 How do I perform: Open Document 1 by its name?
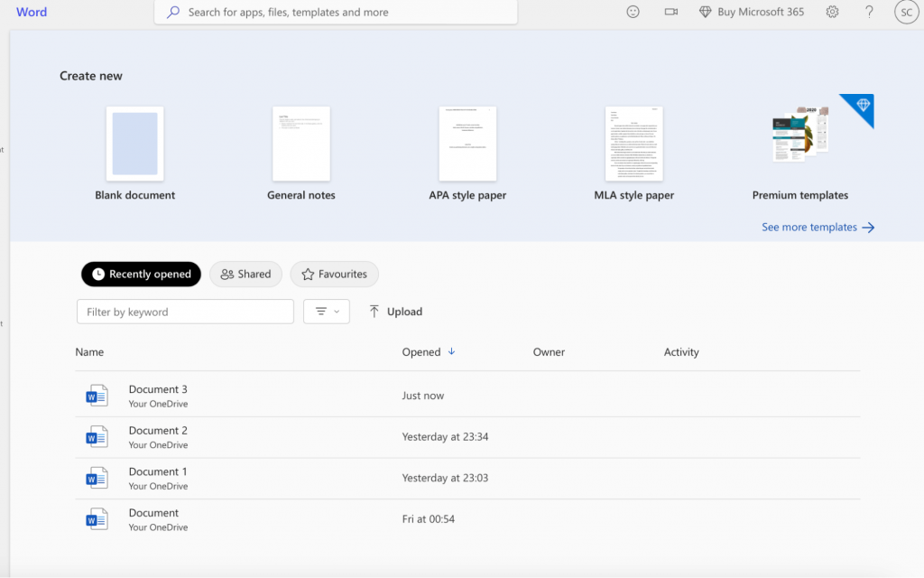pos(158,471)
